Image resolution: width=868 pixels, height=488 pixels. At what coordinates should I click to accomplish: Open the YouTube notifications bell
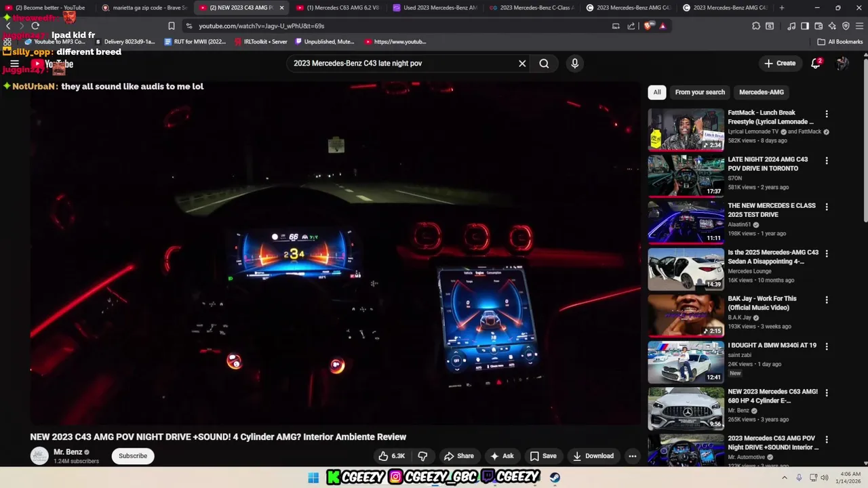point(816,64)
